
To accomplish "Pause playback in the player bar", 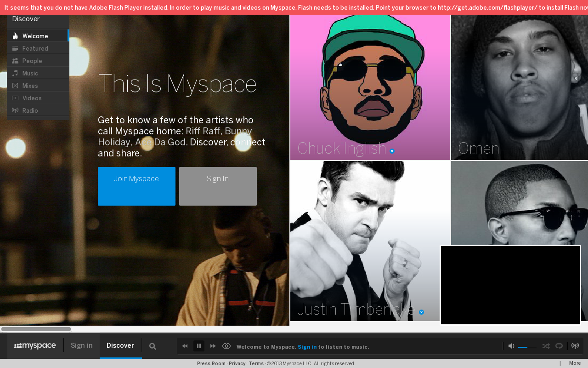I will (199, 346).
